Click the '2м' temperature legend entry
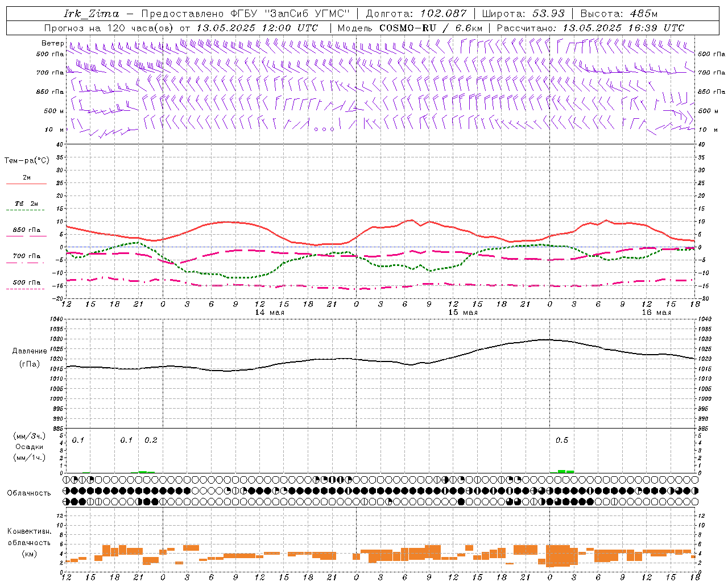Screen dimensions: 728x582 (27, 178)
